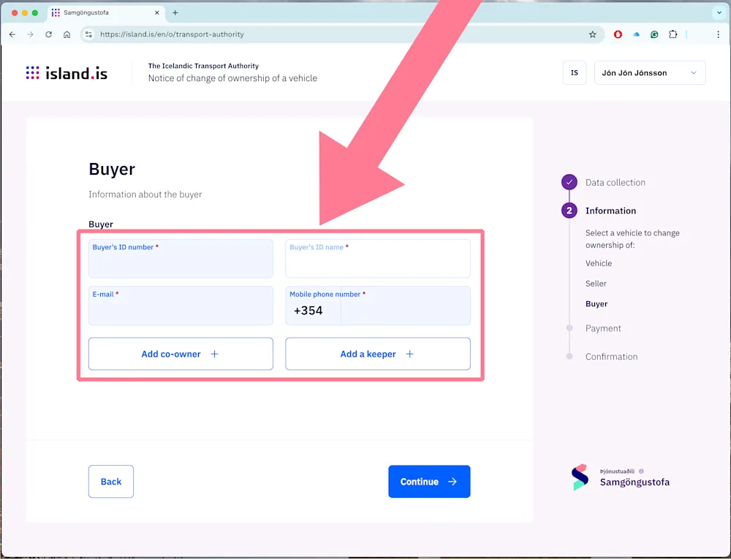Screen dimensions: 731x560
Task: Switch to the Samgöngustofa browser tab
Action: click(105, 12)
